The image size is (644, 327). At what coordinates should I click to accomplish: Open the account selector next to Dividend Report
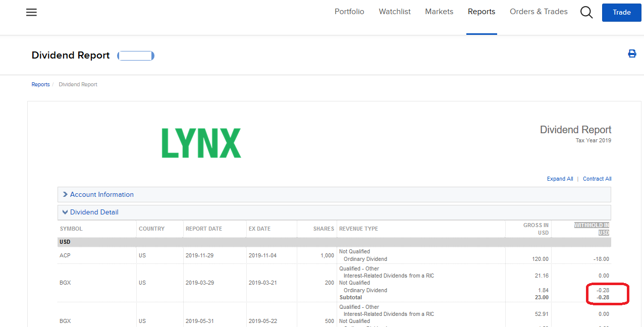point(136,56)
